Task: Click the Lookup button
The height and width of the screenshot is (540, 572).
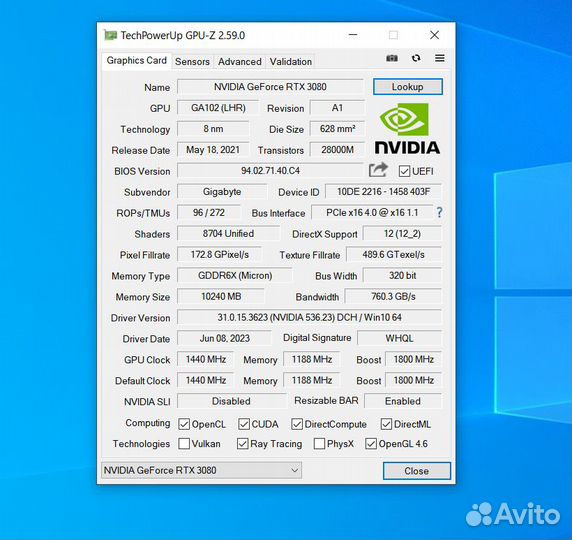Action: (x=408, y=87)
